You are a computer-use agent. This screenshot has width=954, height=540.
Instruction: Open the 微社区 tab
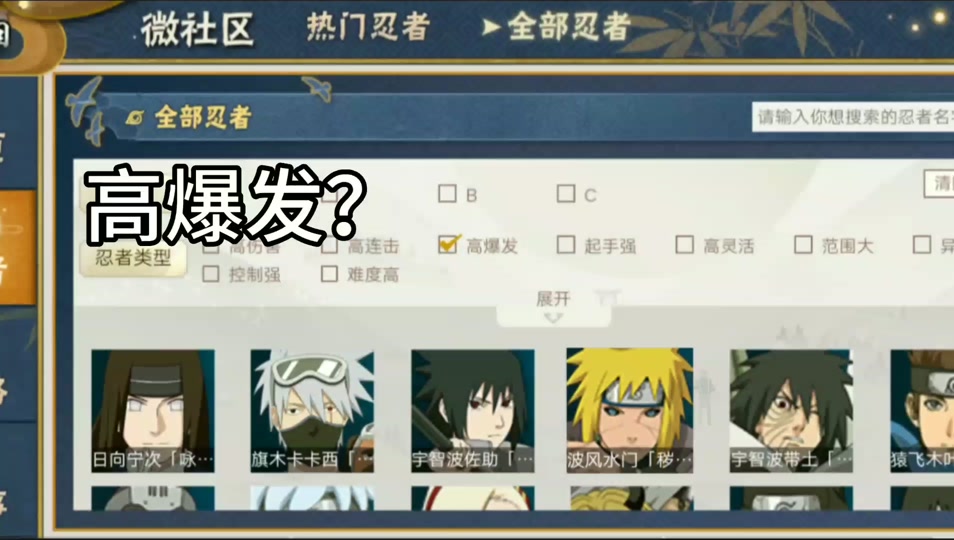[x=198, y=29]
